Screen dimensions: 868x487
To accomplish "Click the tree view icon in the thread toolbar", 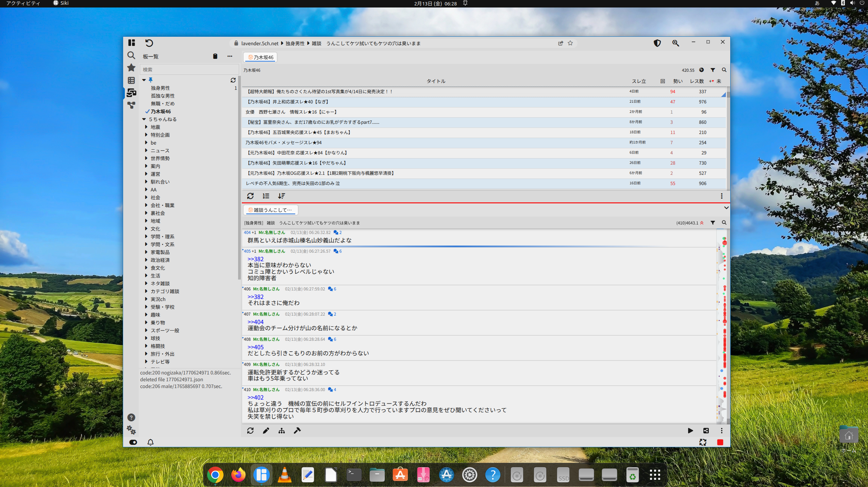I will [x=282, y=431].
